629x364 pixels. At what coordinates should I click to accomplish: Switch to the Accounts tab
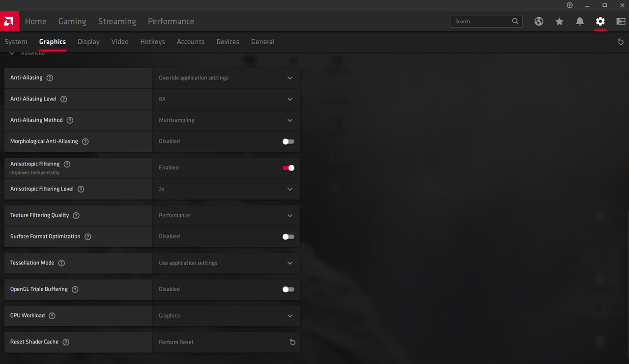191,42
